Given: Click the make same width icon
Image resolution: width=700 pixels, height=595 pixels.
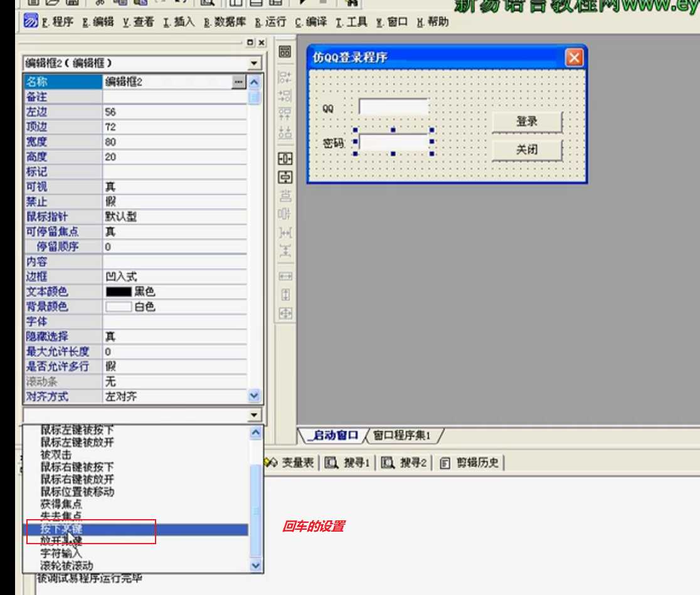Looking at the screenshot, I should click(x=285, y=276).
